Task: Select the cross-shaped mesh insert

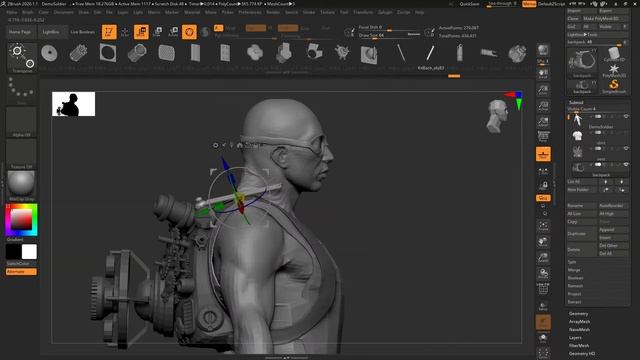Action: [x=255, y=53]
